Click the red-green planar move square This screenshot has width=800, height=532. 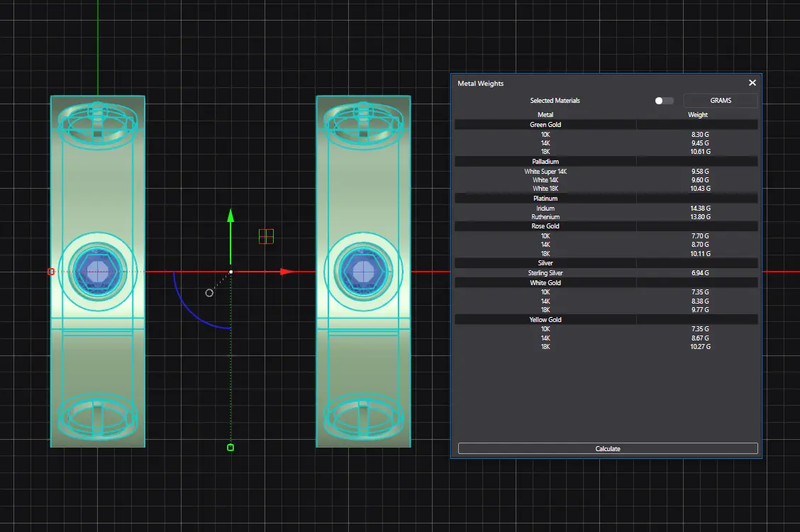point(266,236)
